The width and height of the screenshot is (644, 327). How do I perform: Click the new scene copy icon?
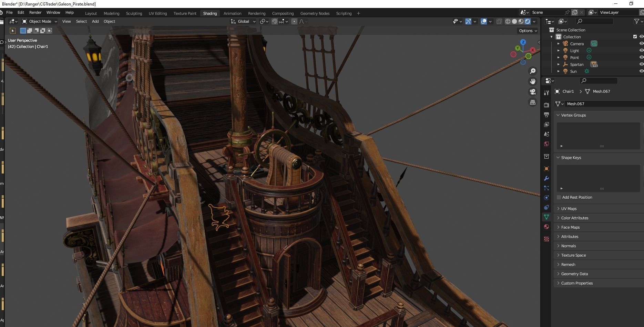(575, 12)
